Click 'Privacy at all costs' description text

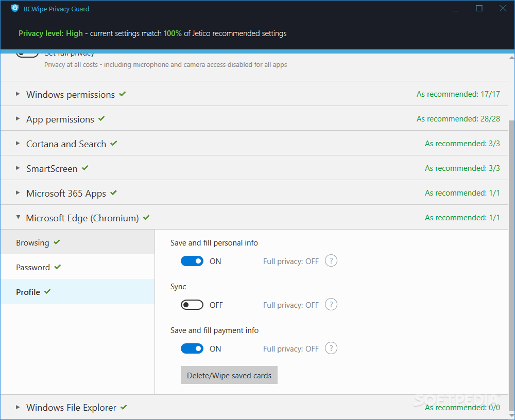(165, 65)
